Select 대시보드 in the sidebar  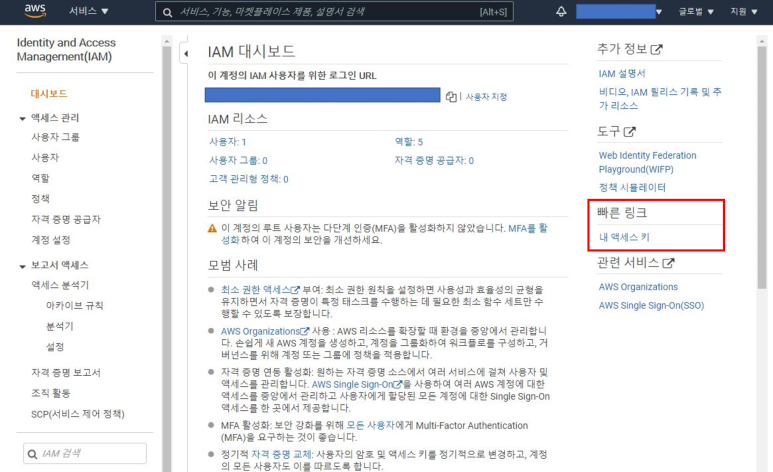click(49, 94)
